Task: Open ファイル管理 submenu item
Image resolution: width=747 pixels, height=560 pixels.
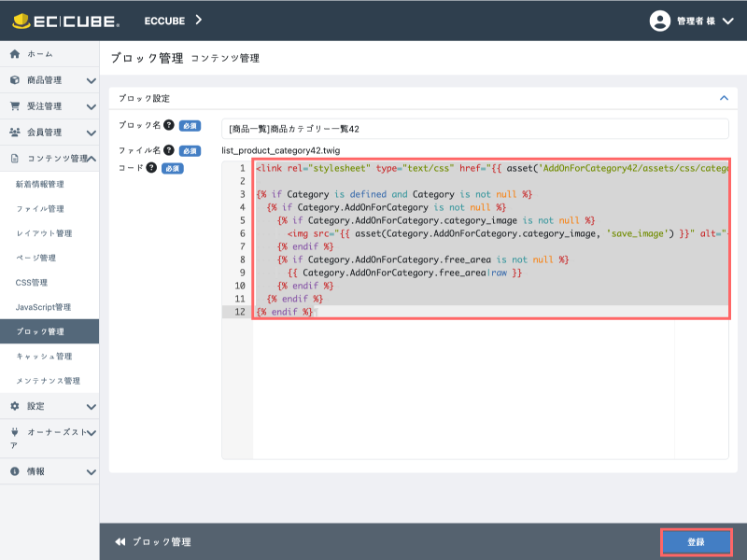Action: click(40, 208)
